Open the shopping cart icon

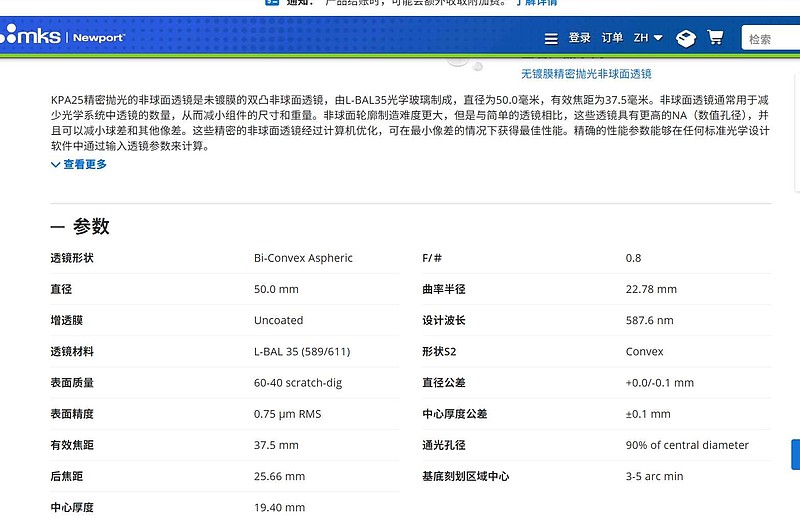coord(715,37)
